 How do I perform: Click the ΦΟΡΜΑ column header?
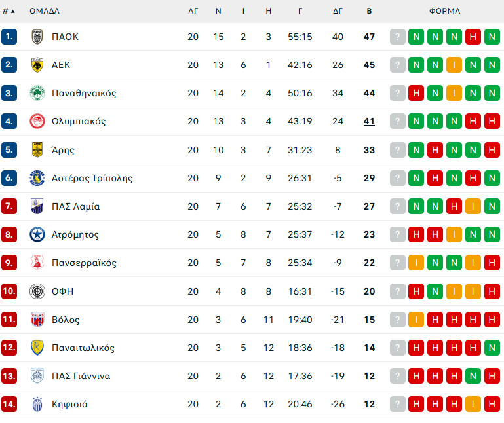pyautogui.click(x=444, y=11)
